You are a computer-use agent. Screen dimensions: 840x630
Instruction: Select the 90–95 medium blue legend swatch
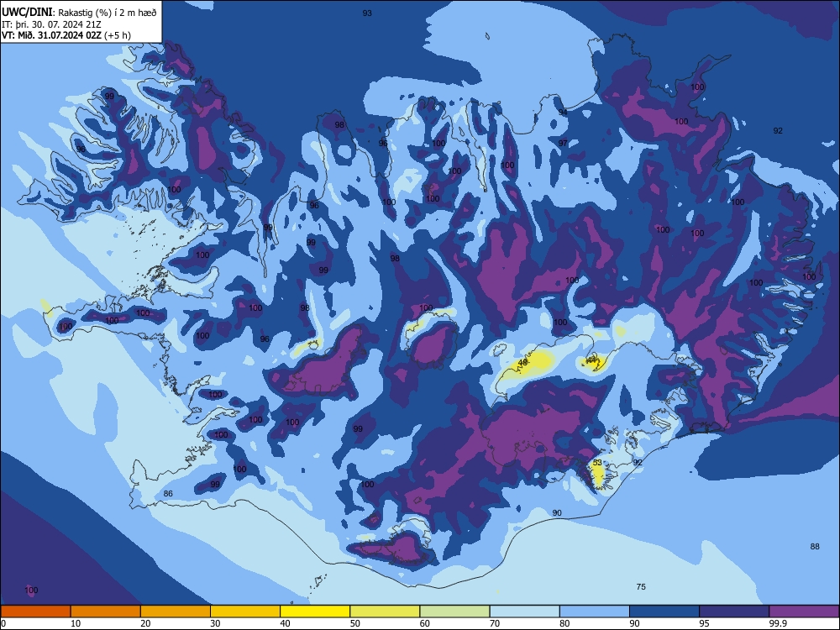[664, 612]
